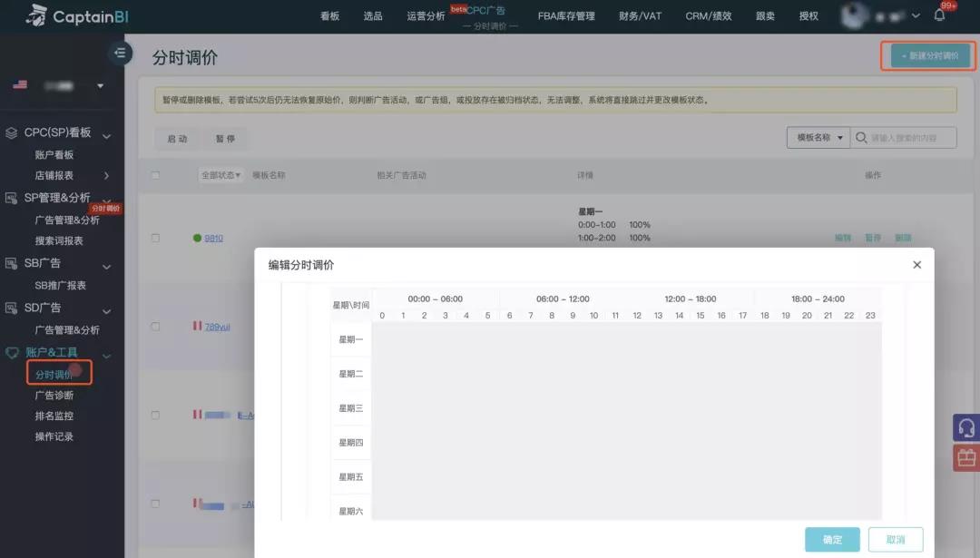Select 搜索词报表 in the sidebar
The image size is (980, 558).
click(59, 240)
